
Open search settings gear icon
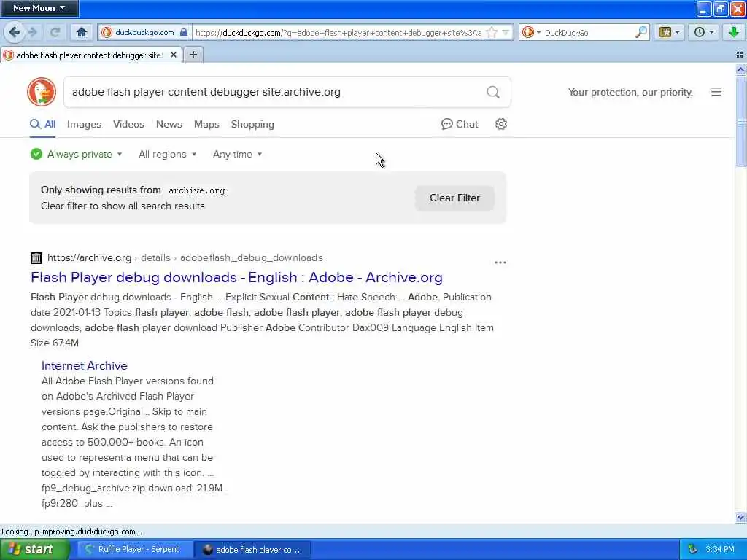500,124
